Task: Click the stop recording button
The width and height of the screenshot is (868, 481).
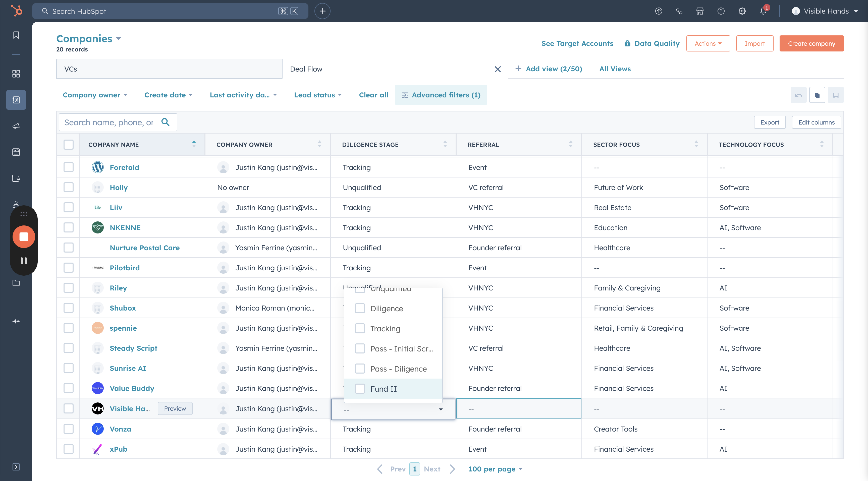Action: coord(24,237)
